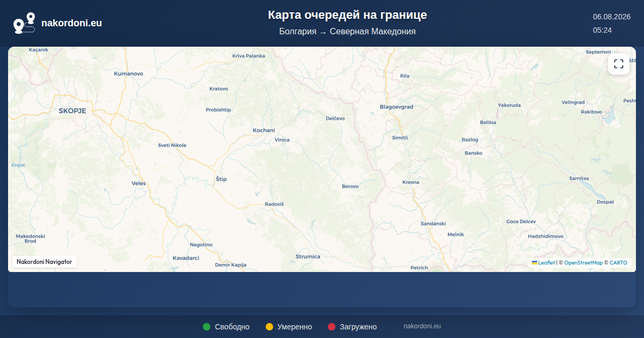Click the Simitli town label
This screenshot has height=338, width=644.
coord(400,138)
